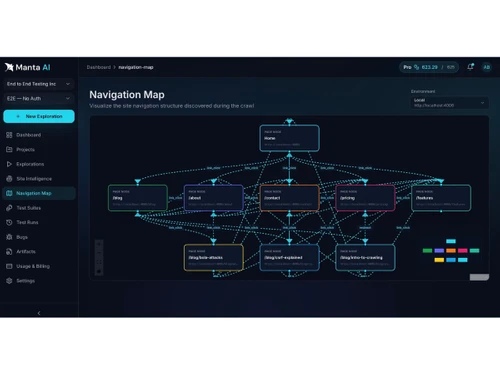Click the credits coin icon in Pro badge

(x=417, y=67)
